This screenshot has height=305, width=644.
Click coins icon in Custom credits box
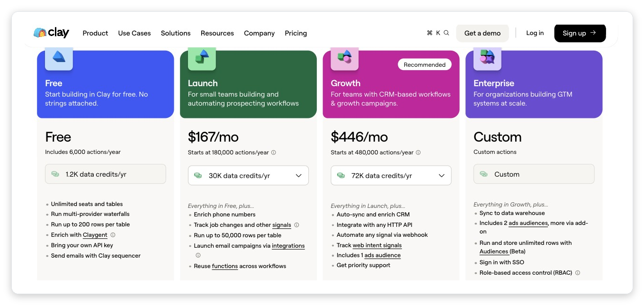[x=484, y=174]
